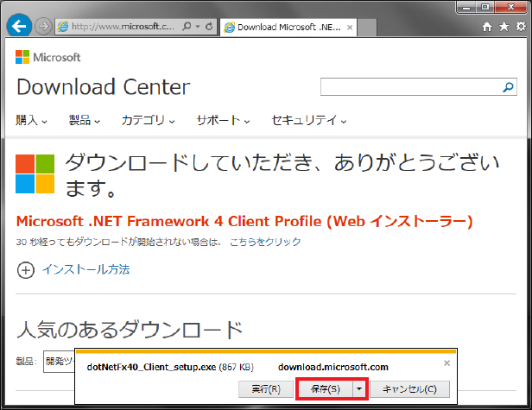Image resolution: width=532 pixels, height=410 pixels.
Task: Click the 実行(R) button
Action: (266, 389)
